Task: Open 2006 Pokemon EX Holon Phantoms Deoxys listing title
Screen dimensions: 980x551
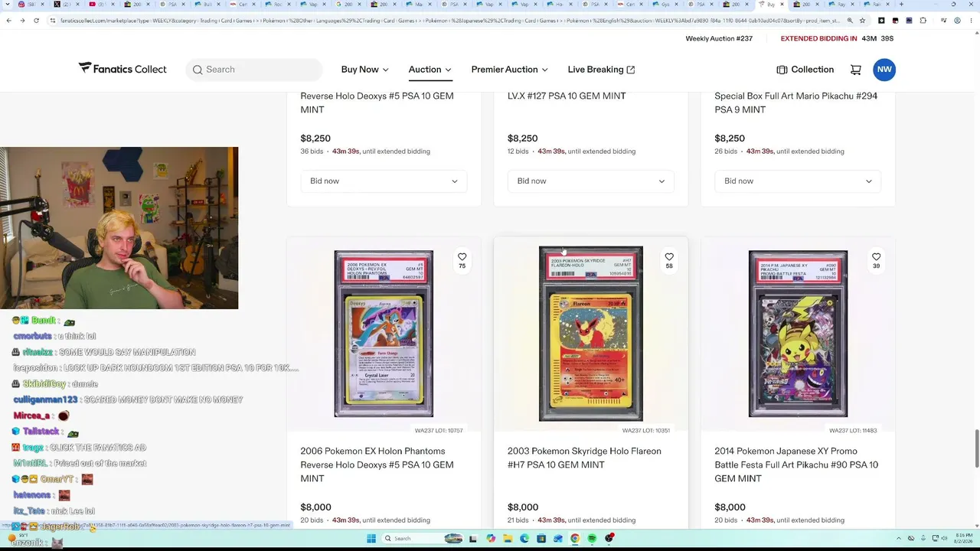Action: 377,465
